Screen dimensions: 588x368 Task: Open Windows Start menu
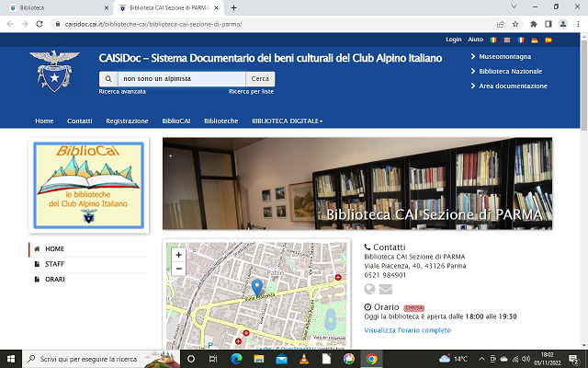pyautogui.click(x=11, y=359)
